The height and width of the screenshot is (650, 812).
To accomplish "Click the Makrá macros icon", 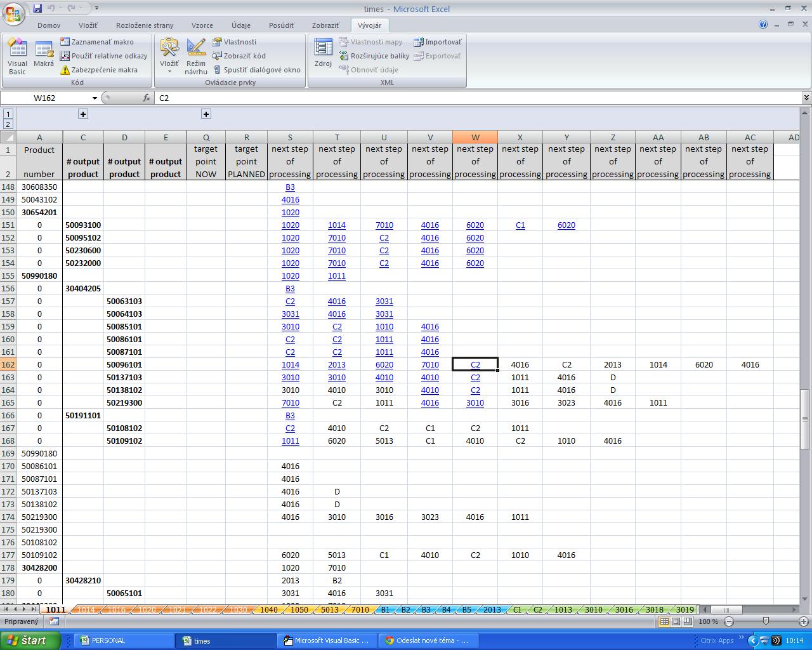I will tap(44, 56).
